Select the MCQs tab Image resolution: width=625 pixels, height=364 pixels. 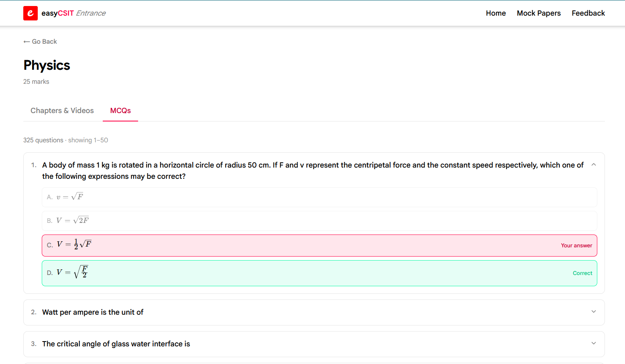tap(120, 111)
